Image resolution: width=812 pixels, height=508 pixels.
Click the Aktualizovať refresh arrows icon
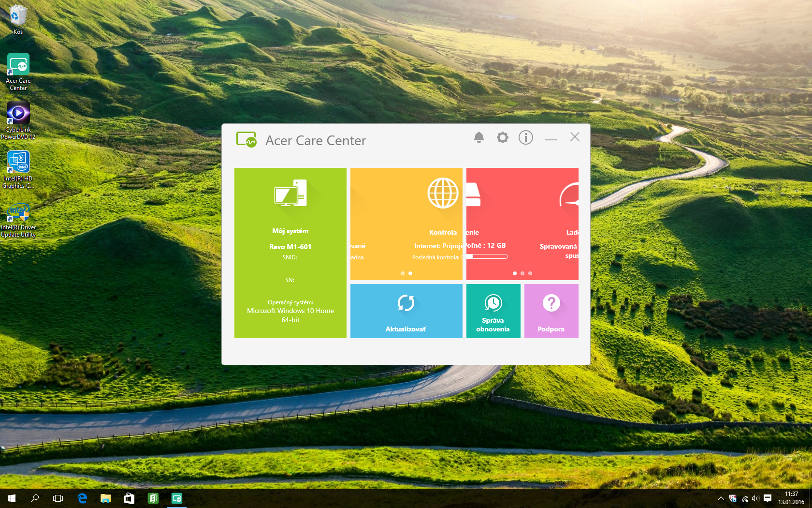pyautogui.click(x=406, y=303)
